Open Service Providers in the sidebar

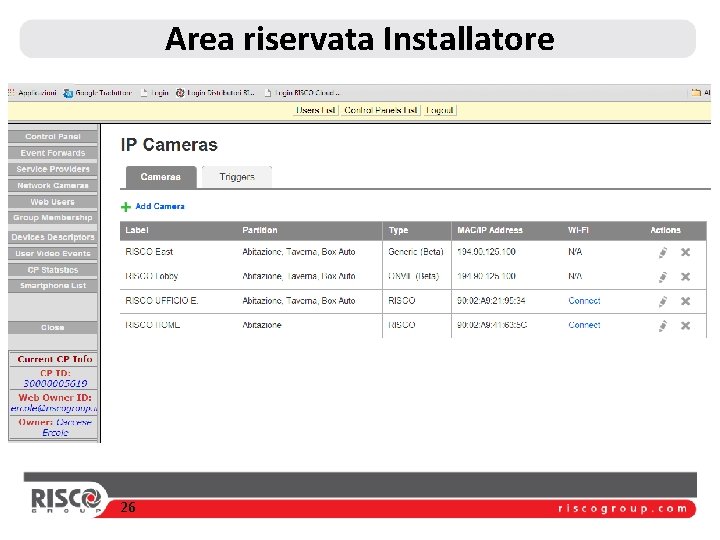click(x=53, y=169)
